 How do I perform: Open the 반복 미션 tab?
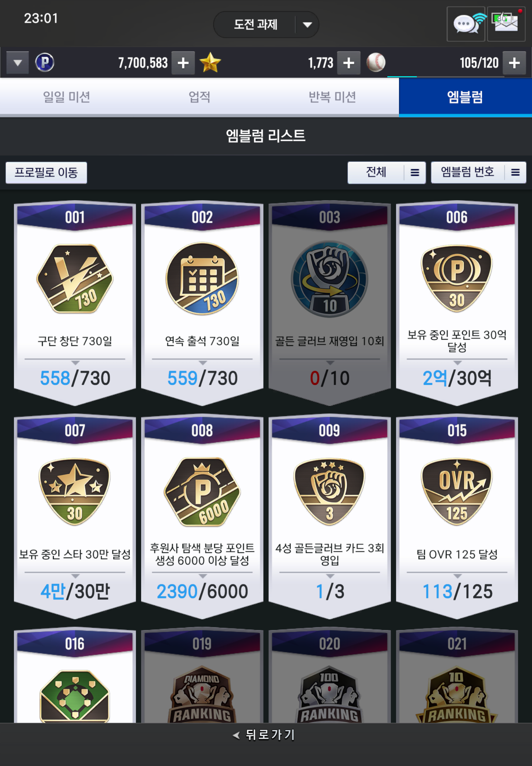(x=332, y=97)
